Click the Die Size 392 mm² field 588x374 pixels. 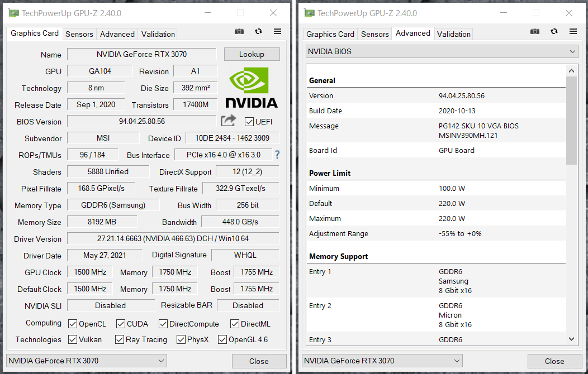click(x=196, y=88)
